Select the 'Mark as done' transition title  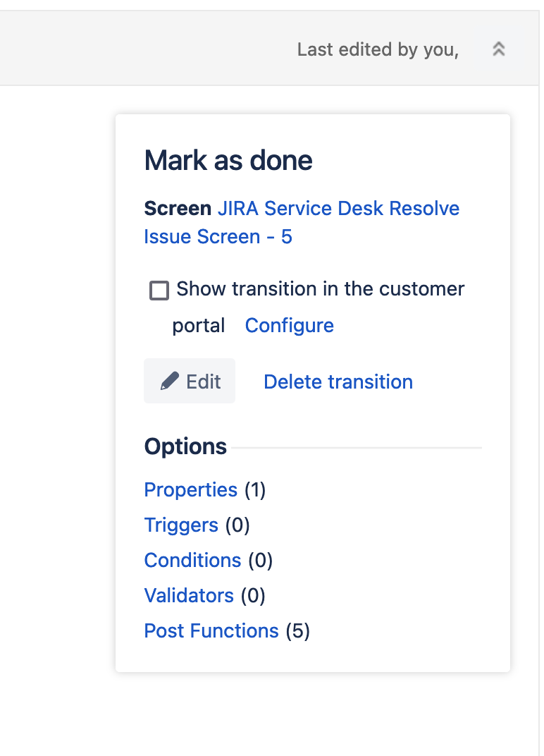tap(228, 160)
